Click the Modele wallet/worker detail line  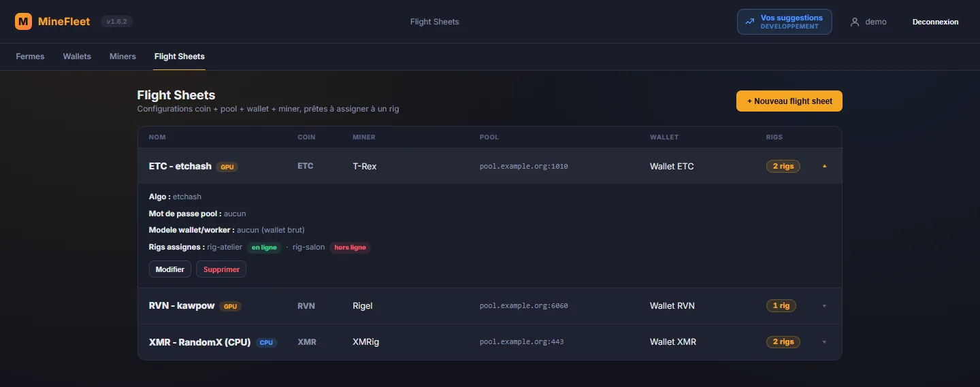(x=227, y=231)
